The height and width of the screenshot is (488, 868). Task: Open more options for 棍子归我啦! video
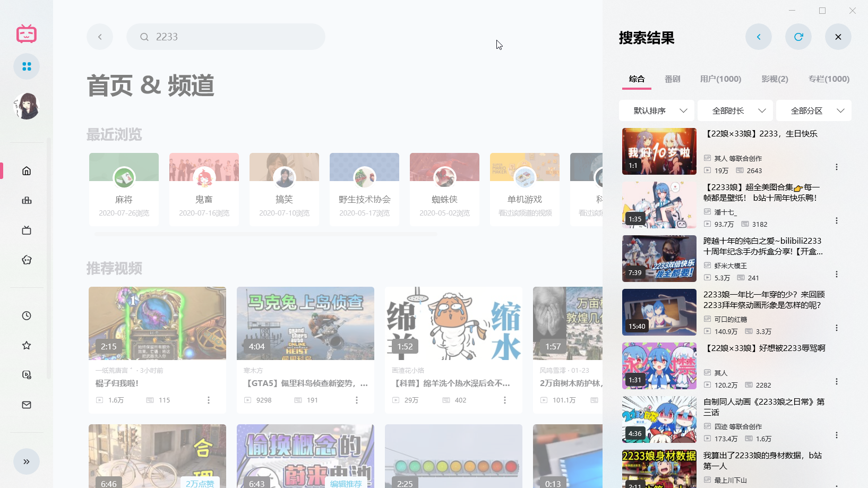click(209, 400)
